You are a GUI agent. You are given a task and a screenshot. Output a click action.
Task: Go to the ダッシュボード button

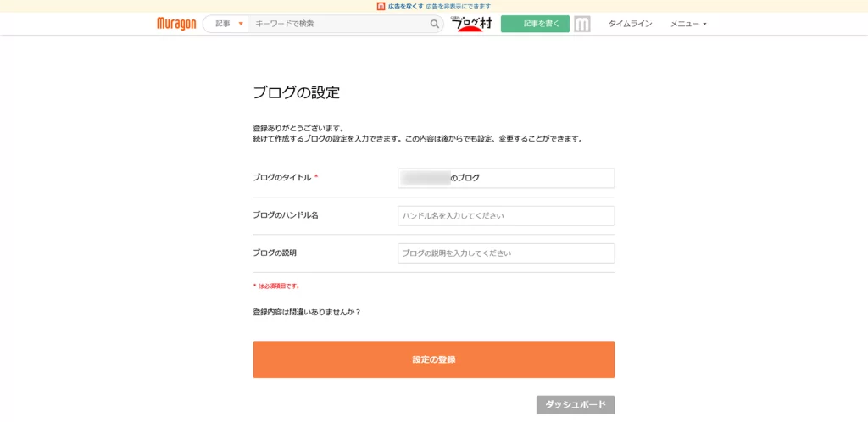point(576,404)
